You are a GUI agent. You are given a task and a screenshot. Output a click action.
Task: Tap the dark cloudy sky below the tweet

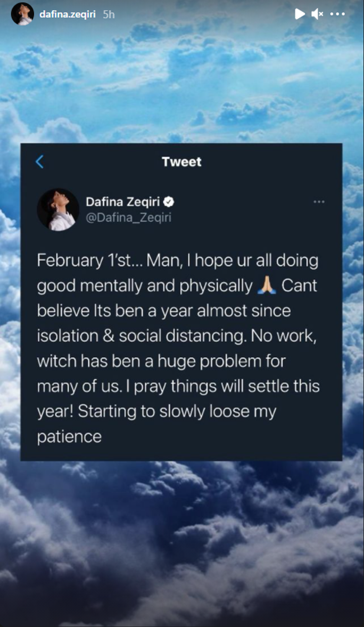[x=182, y=539]
